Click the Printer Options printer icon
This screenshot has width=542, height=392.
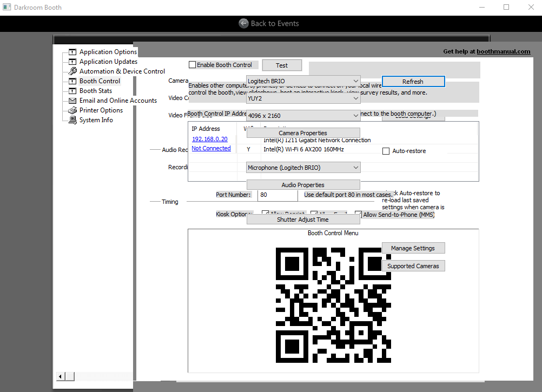click(x=72, y=110)
